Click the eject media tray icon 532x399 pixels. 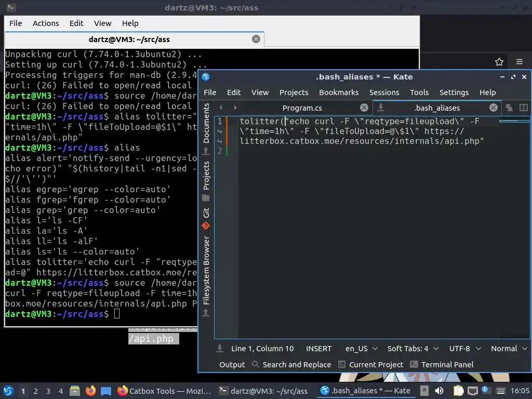pos(424,391)
